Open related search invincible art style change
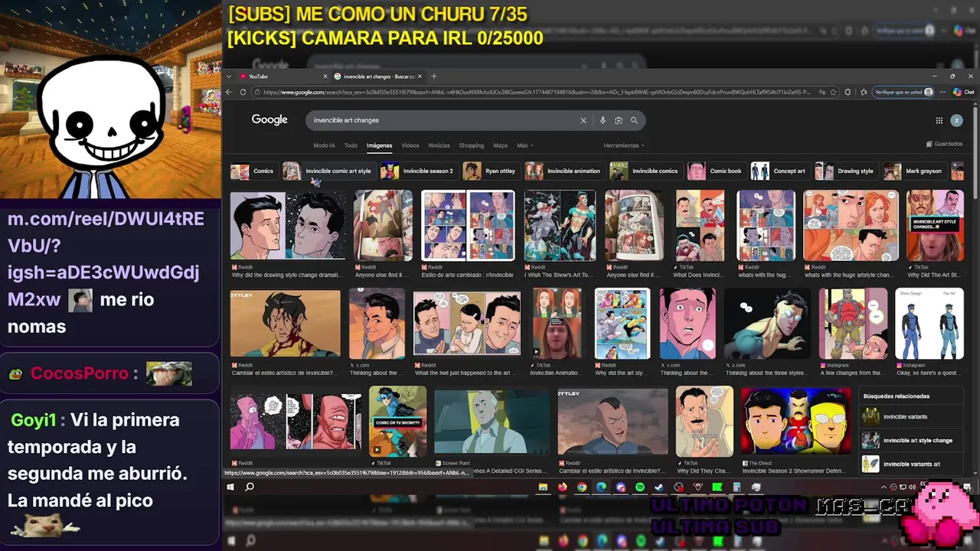 pyautogui.click(x=911, y=440)
